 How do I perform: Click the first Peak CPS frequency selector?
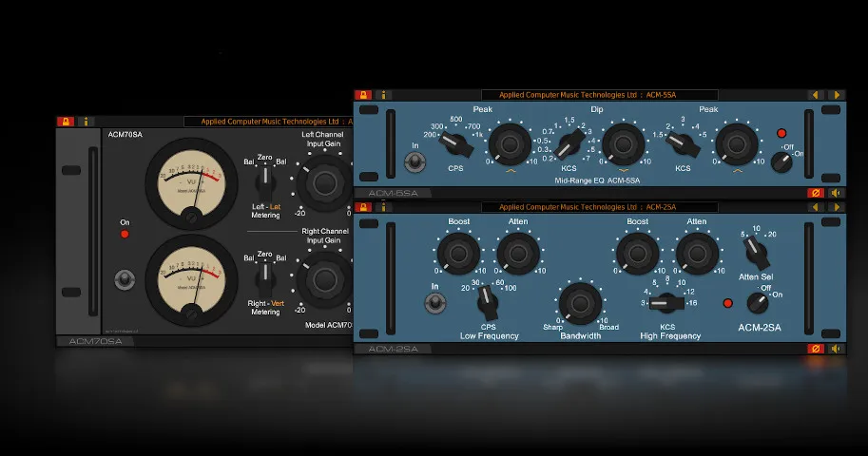tap(456, 145)
